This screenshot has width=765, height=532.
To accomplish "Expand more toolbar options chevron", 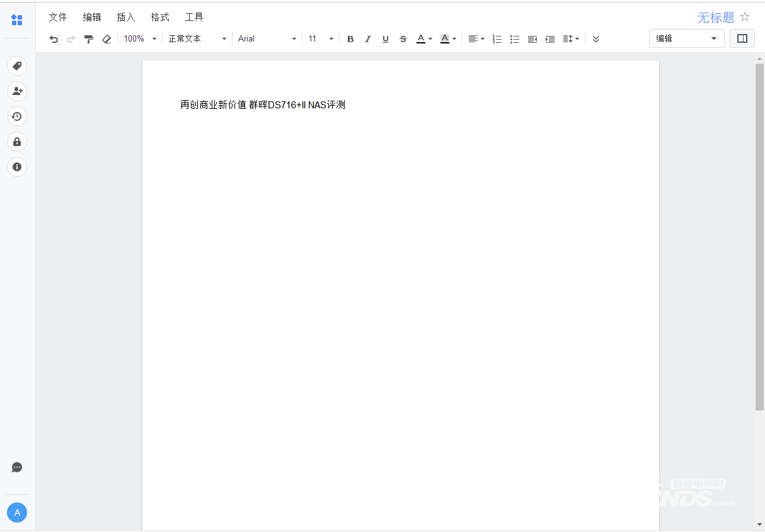I will 596,39.
